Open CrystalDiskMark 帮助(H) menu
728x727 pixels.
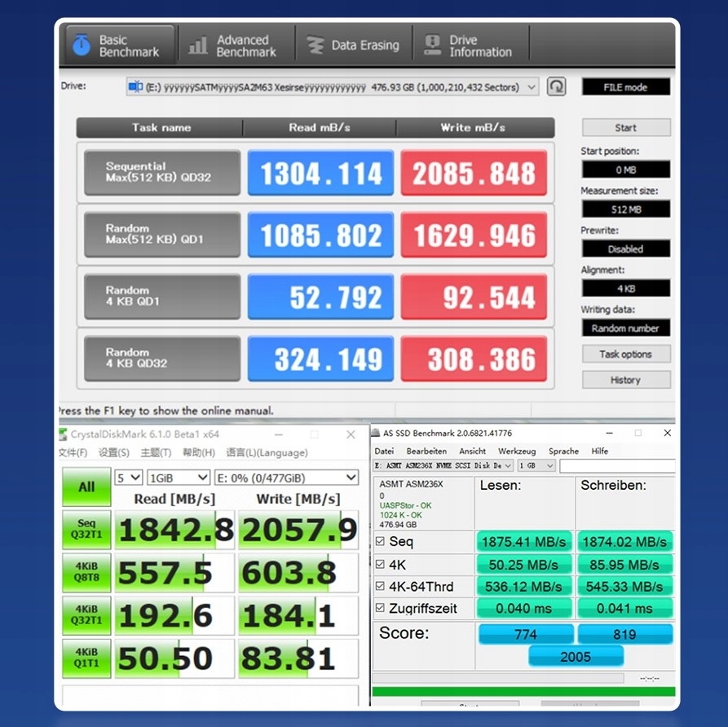click(x=198, y=452)
